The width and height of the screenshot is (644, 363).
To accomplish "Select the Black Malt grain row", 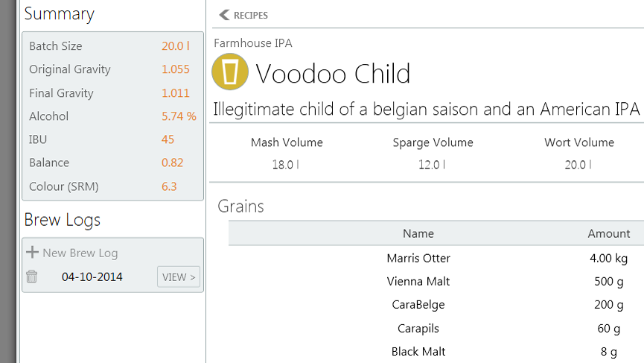I will click(x=436, y=352).
